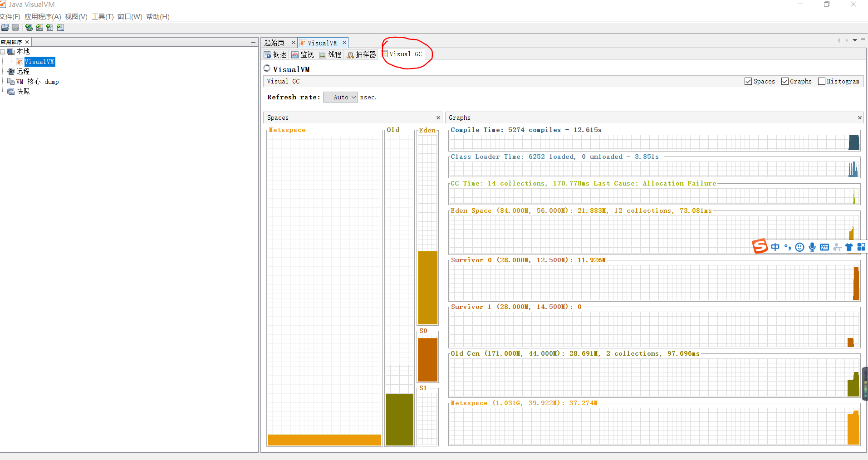This screenshot has height=460, width=868.
Task: Open the 窗口(W) menu
Action: tap(130, 17)
